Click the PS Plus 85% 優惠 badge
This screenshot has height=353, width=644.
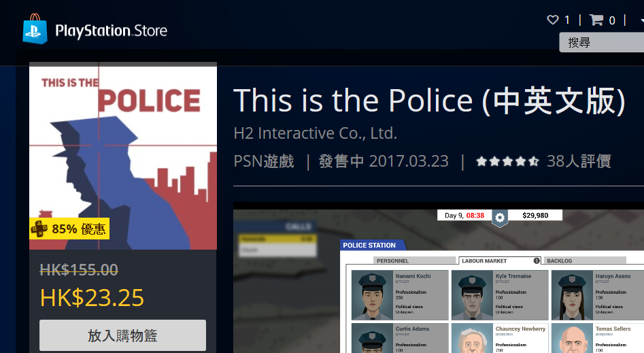[x=69, y=229]
